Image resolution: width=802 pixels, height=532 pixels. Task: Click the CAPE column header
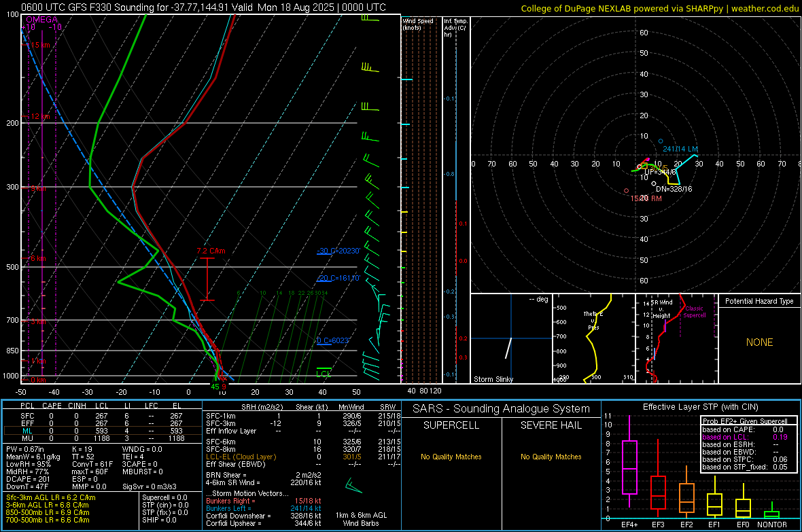(52, 406)
